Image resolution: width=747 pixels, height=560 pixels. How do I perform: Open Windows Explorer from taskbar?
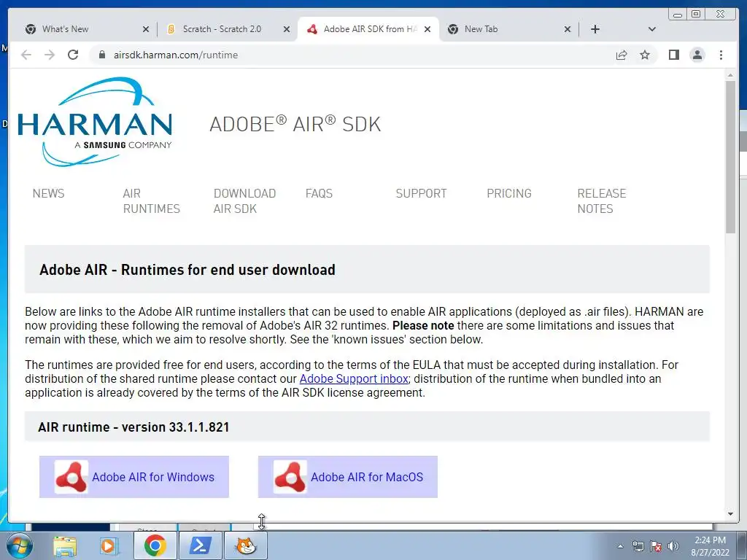(x=65, y=545)
